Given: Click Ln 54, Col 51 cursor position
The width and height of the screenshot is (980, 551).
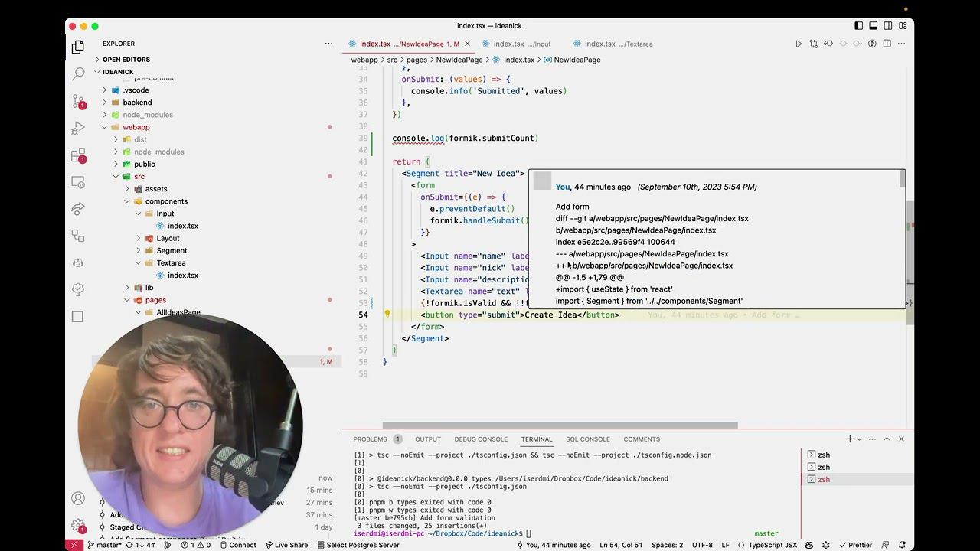Looking at the screenshot, I should (x=621, y=545).
